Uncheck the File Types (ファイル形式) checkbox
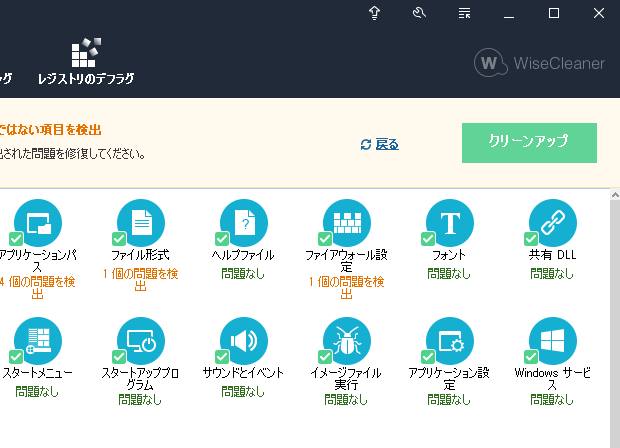 coord(119,239)
